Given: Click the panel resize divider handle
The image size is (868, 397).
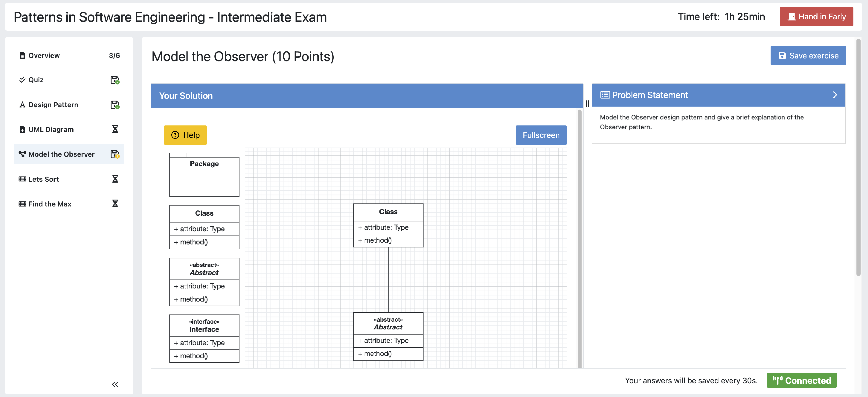Looking at the screenshot, I should pyautogui.click(x=587, y=104).
